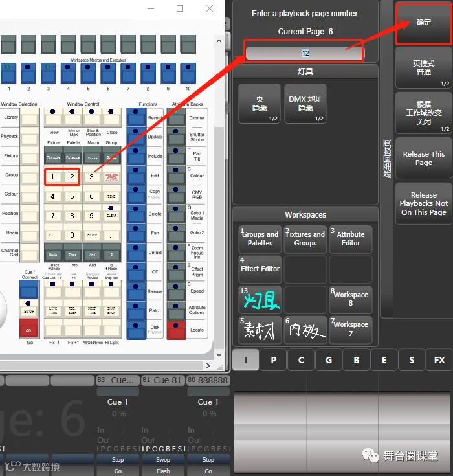453x476 pixels.
Task: Click the 确定 confirm softkey
Action: click(424, 23)
